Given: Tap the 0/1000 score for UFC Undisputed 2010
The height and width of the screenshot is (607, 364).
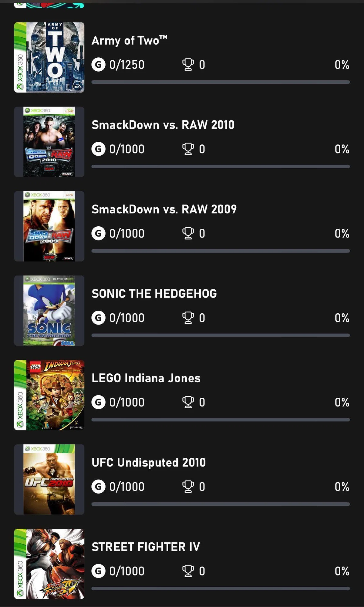Looking at the screenshot, I should 127,487.
